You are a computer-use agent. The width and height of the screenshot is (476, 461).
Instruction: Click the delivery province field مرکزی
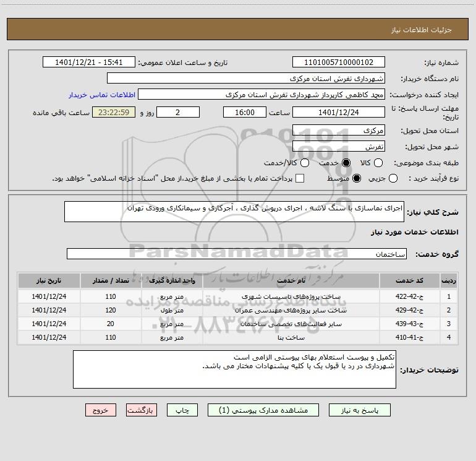(x=339, y=131)
